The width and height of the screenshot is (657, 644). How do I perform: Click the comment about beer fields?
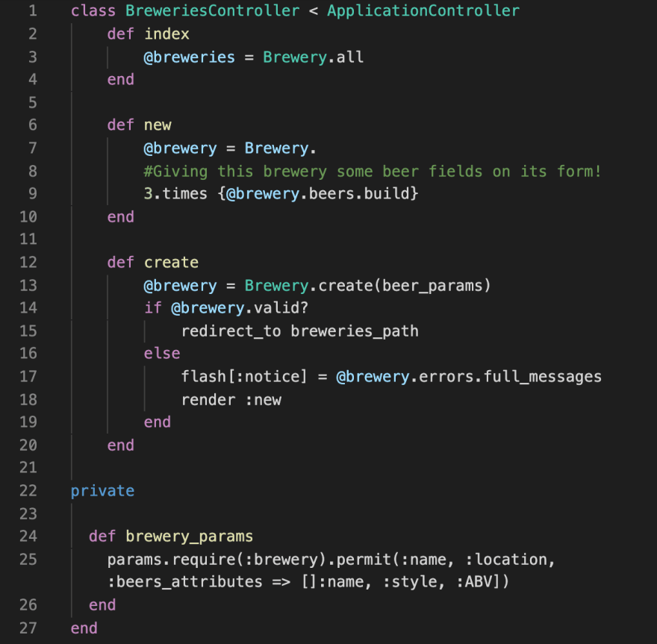(373, 171)
